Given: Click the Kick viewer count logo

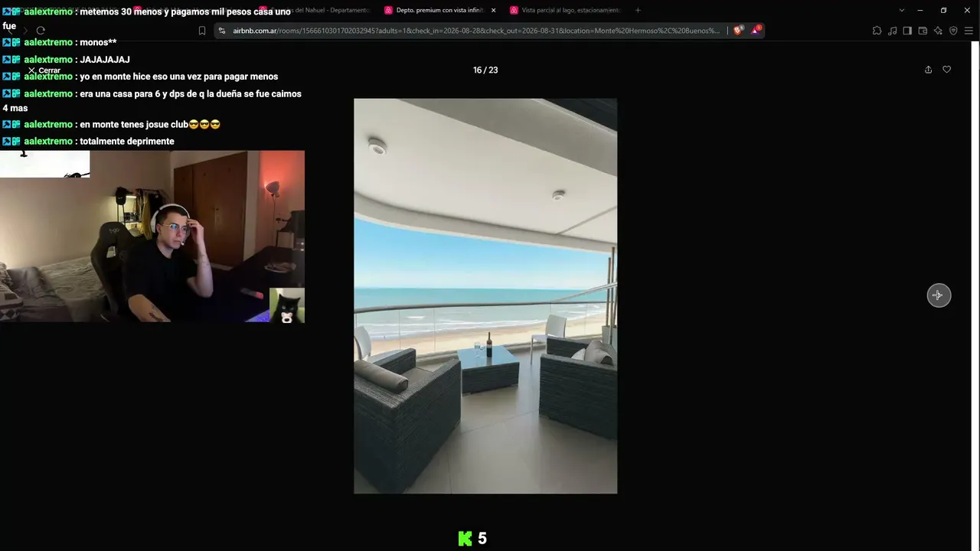Looking at the screenshot, I should pos(465,539).
